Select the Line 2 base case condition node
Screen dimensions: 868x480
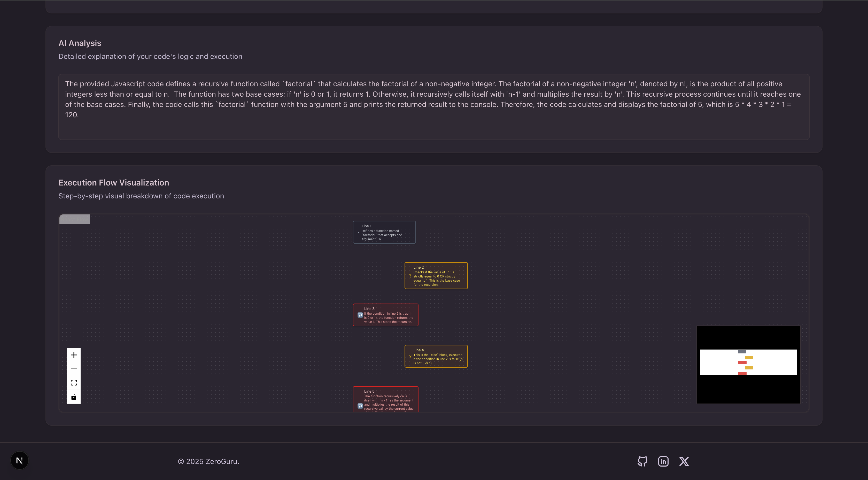(436, 275)
